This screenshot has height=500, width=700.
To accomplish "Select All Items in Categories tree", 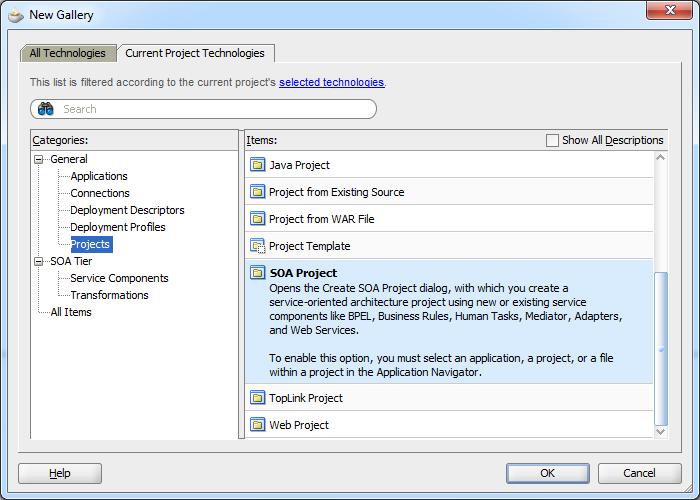I will coord(71,312).
